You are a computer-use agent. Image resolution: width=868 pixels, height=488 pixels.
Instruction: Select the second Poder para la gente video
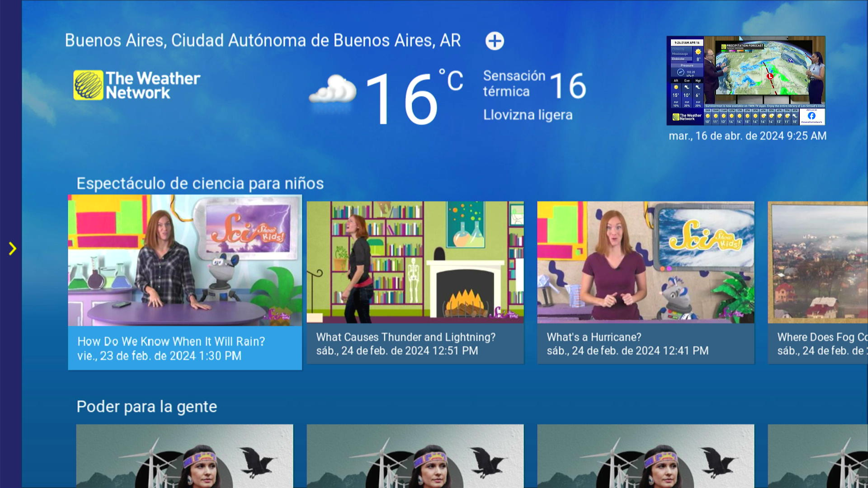pos(415,456)
